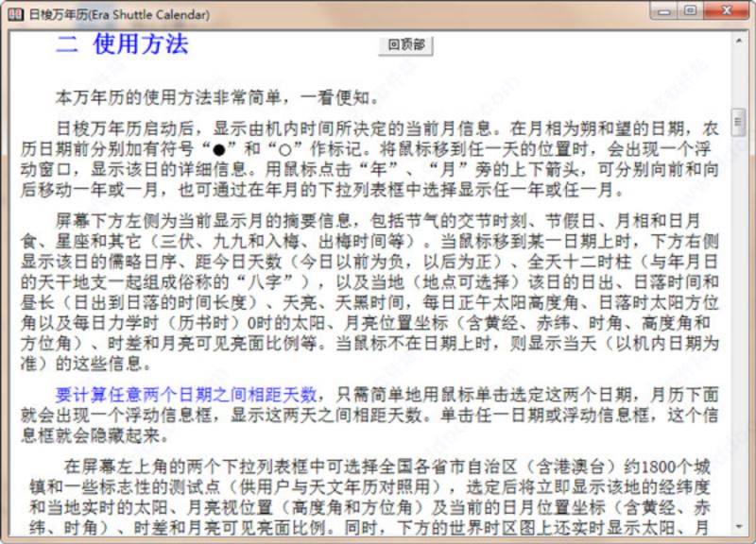The height and width of the screenshot is (544, 756).
Task: Click the 回顶部 button
Action: point(405,45)
